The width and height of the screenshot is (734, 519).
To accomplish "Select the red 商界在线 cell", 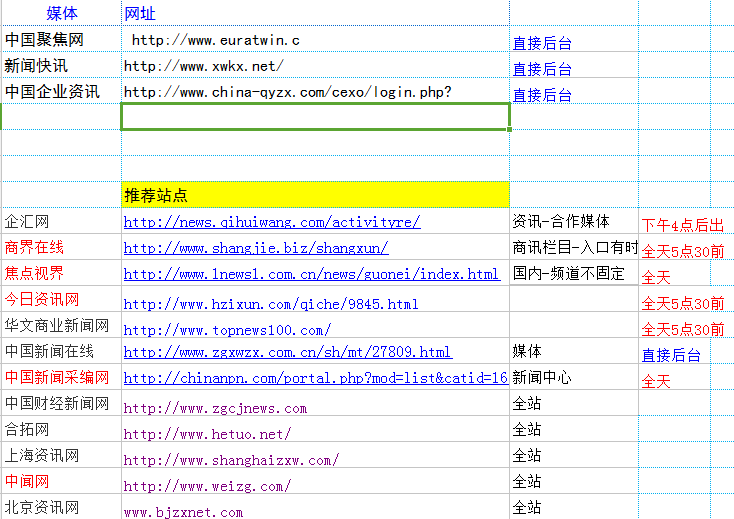I will [x=62, y=247].
